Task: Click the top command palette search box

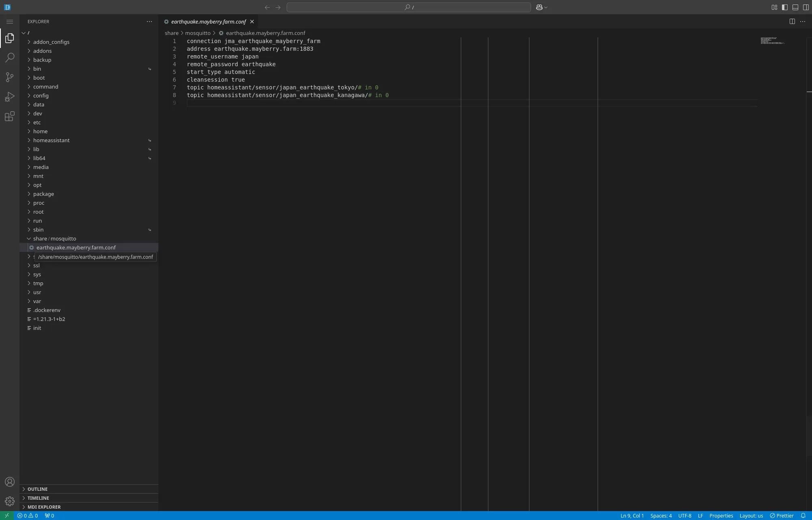Action: coord(408,7)
